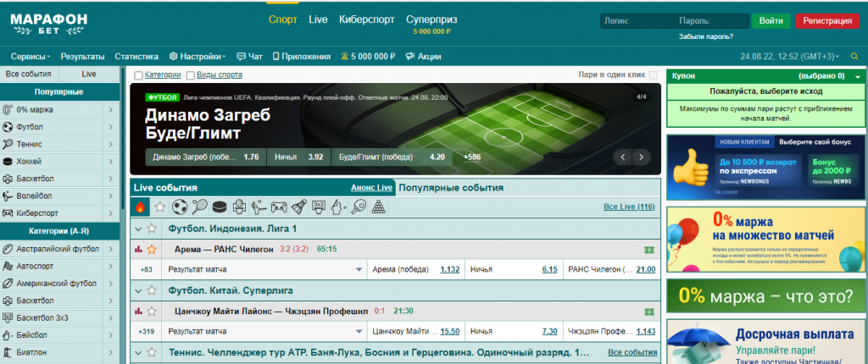This screenshot has height=364, width=868.
Task: Click the Логин input field
Action: 636,21
